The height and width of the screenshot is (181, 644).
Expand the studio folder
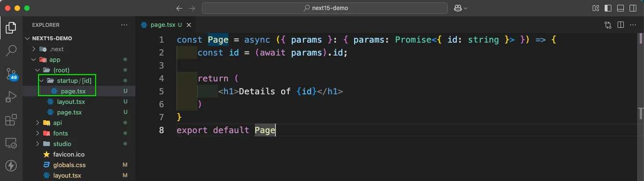click(x=79, y=144)
